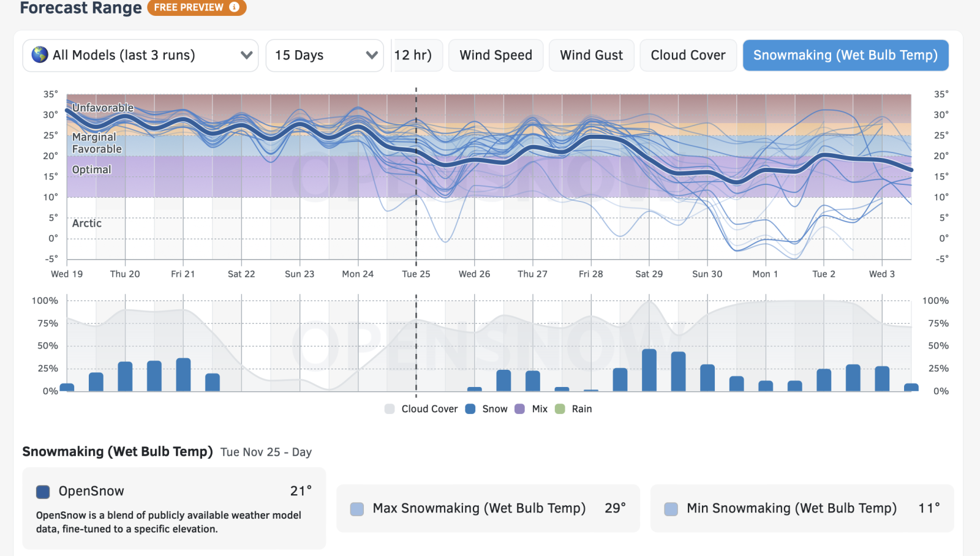Enable the Cloud Cover overlay

tap(688, 55)
